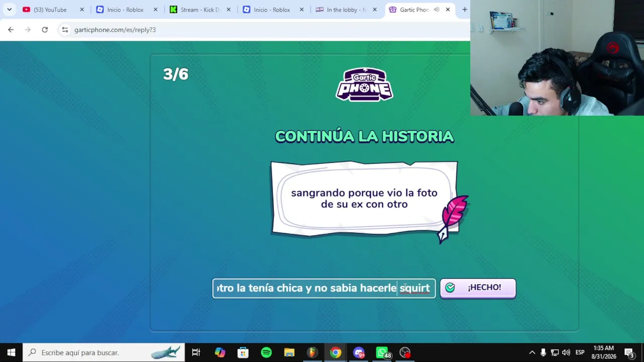This screenshot has height=362, width=644.
Task: Open FL Studio from the taskbar
Action: pos(312,352)
